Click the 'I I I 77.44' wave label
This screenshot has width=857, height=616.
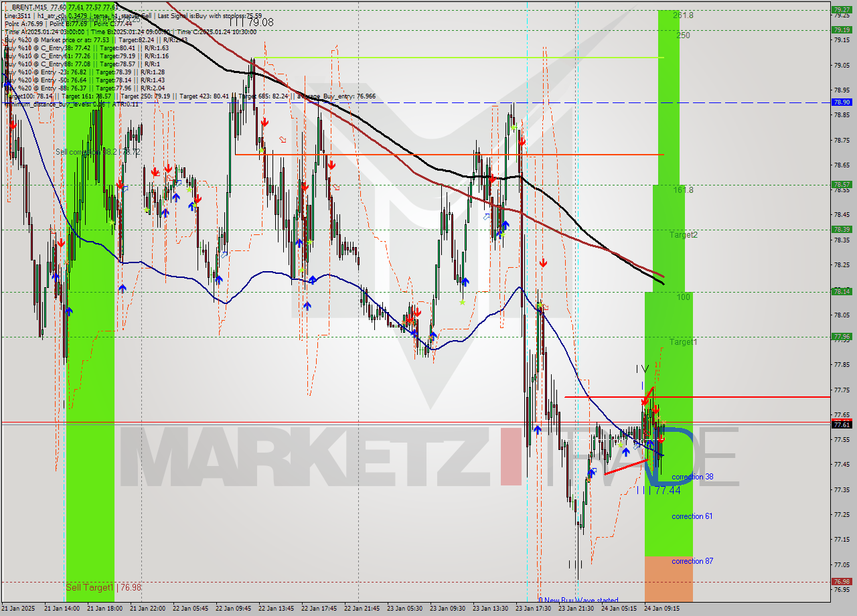659,491
